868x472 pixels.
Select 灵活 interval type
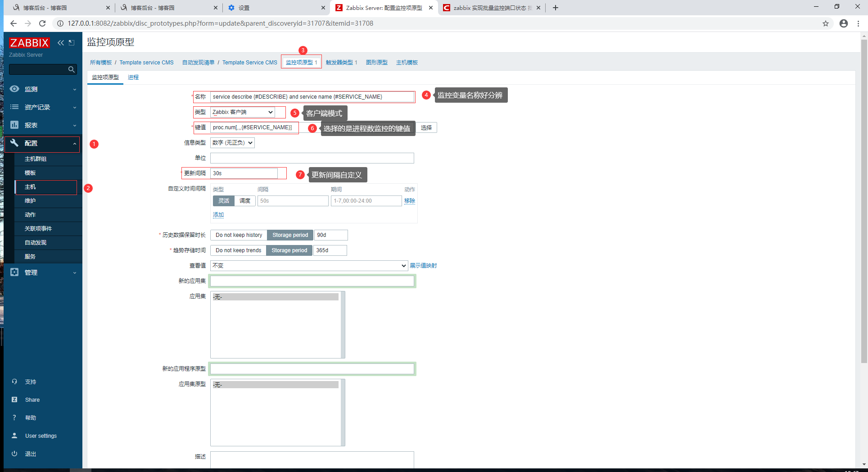[x=224, y=201]
